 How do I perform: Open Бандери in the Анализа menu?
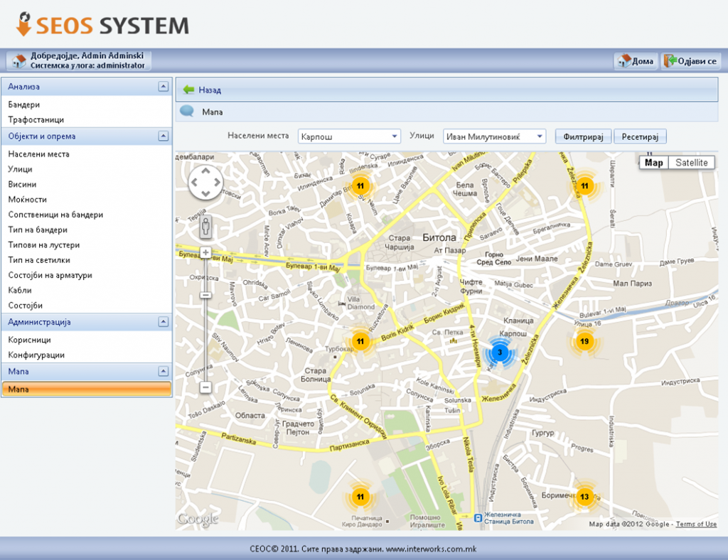click(x=24, y=105)
